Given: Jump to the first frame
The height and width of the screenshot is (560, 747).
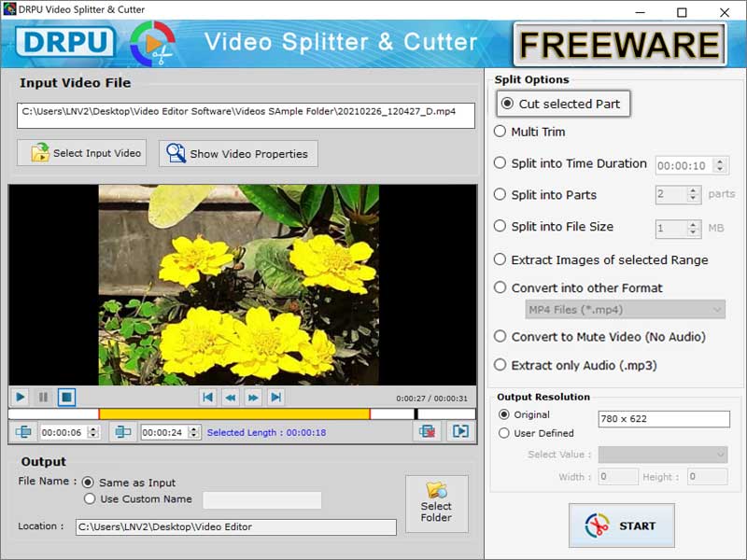Looking at the screenshot, I should tap(208, 397).
